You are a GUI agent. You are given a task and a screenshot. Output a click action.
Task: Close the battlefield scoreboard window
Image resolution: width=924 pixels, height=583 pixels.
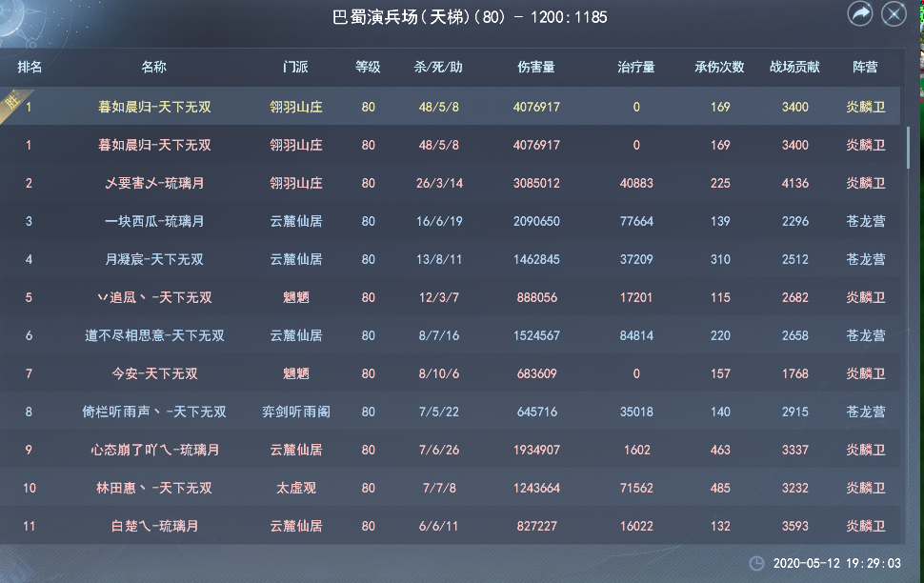click(x=893, y=14)
